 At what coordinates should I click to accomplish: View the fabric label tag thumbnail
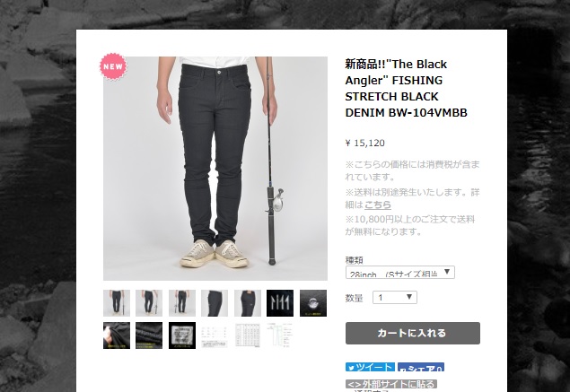(x=182, y=335)
